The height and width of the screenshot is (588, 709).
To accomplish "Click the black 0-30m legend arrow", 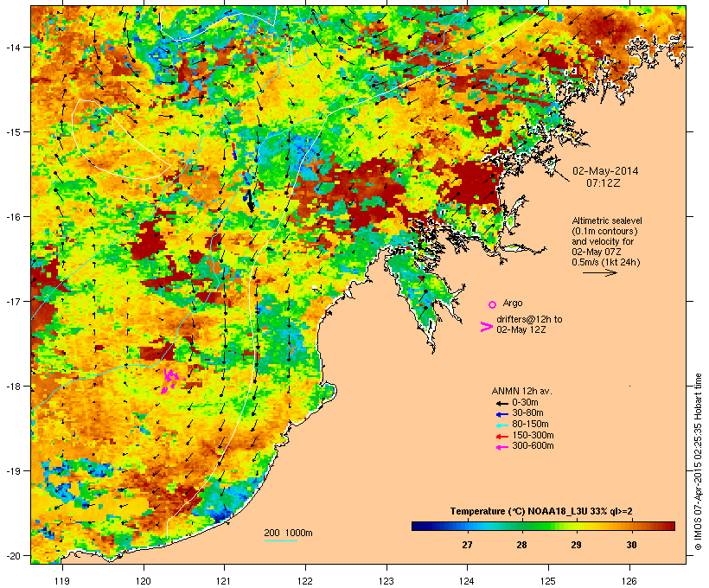I will (x=502, y=403).
